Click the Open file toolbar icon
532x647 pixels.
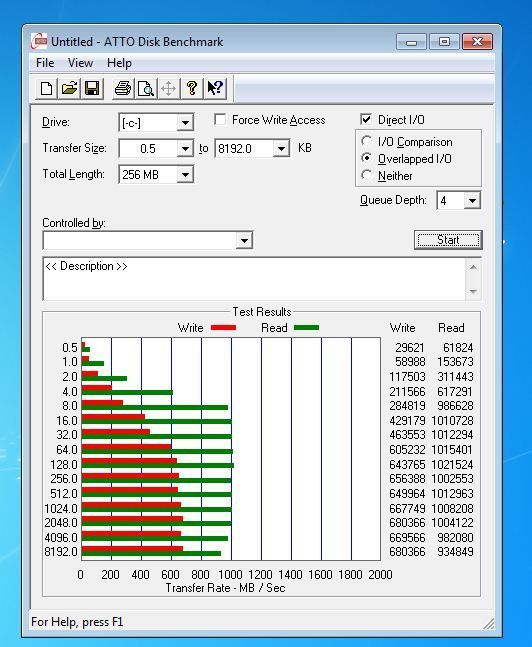click(x=69, y=88)
